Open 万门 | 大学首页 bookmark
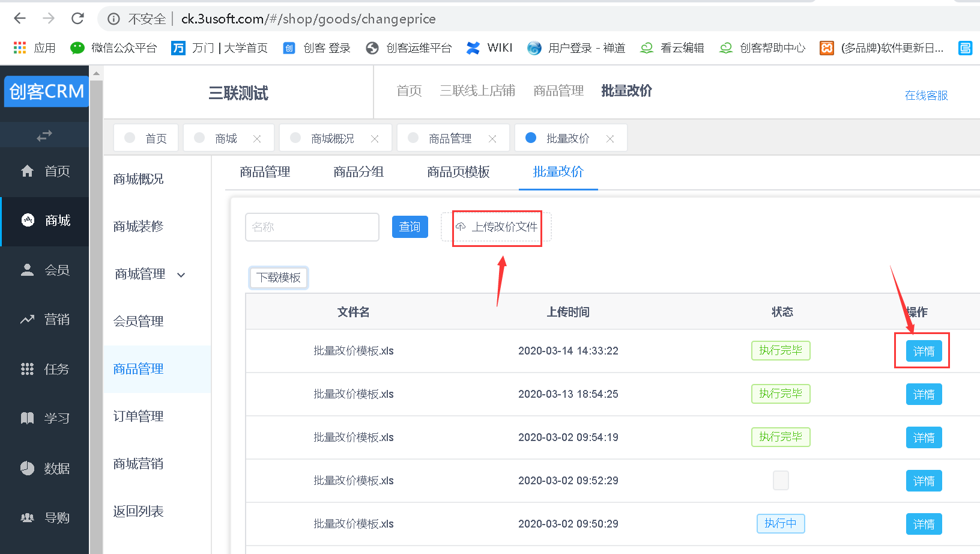Screen dimensions: 980x554 (x=219, y=48)
